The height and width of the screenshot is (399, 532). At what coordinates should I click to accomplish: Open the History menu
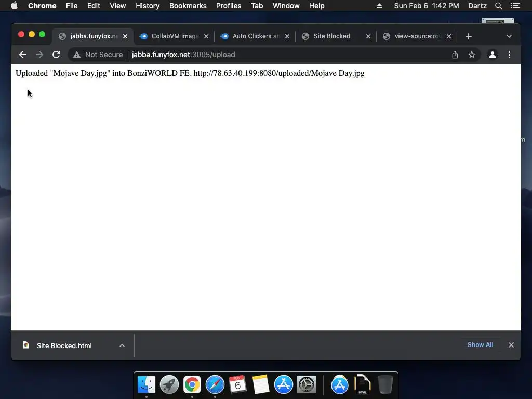tap(148, 6)
